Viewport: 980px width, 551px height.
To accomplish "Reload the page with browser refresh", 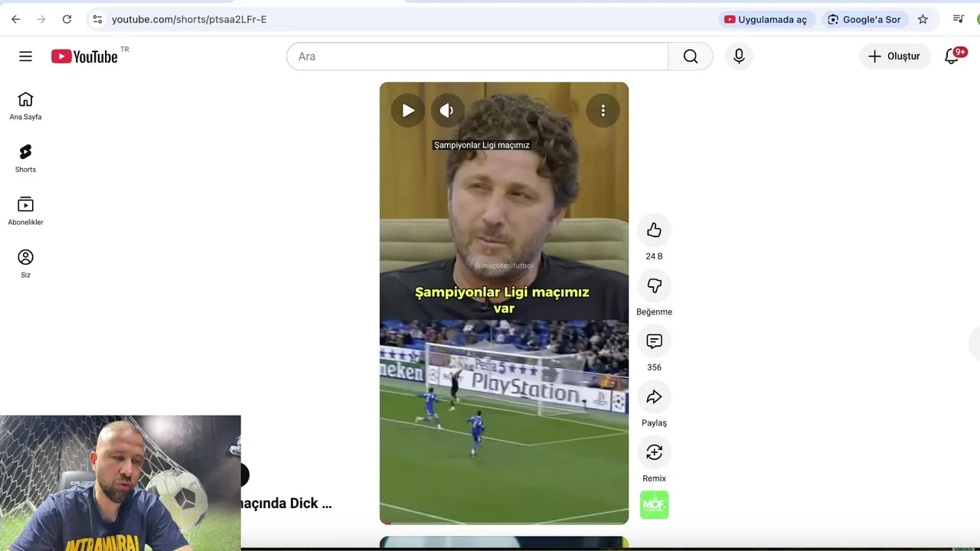I will (67, 19).
